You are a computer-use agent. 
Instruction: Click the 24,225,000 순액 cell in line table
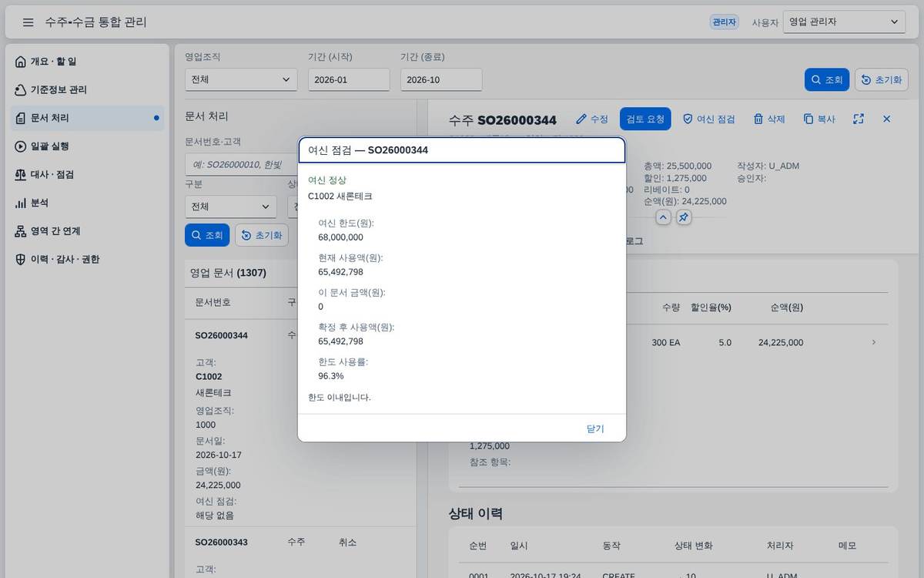pos(781,342)
